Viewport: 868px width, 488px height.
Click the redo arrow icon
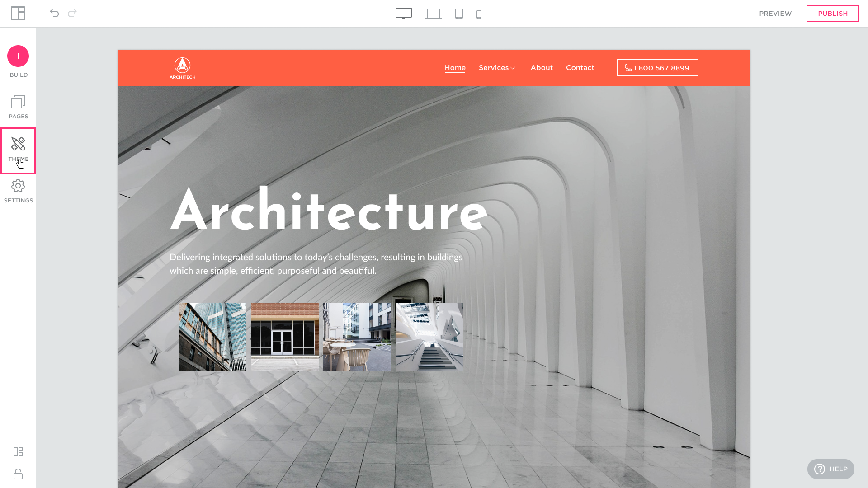click(x=72, y=14)
